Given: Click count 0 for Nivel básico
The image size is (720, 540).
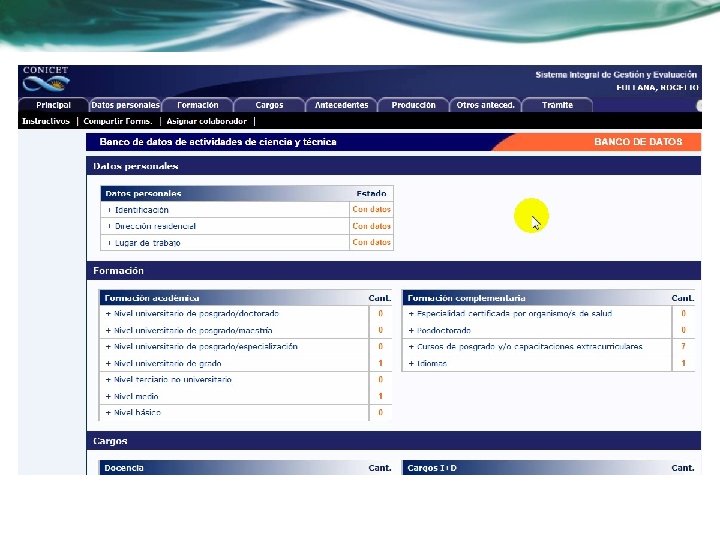Looking at the screenshot, I should (x=380, y=412).
